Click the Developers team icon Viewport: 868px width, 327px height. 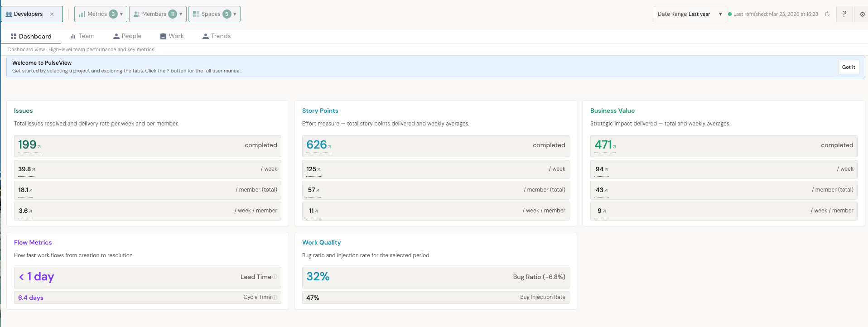(x=9, y=14)
